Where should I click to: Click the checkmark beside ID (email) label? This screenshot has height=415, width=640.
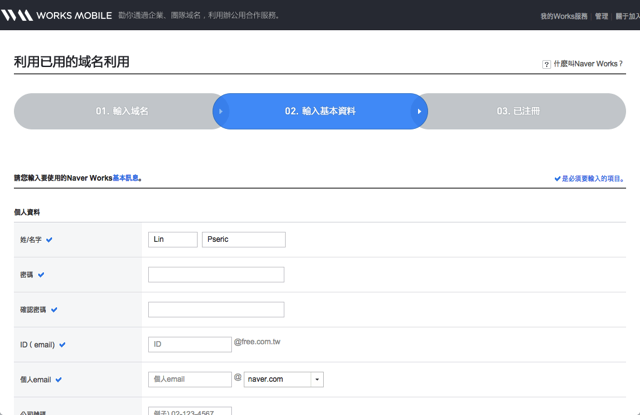(62, 344)
